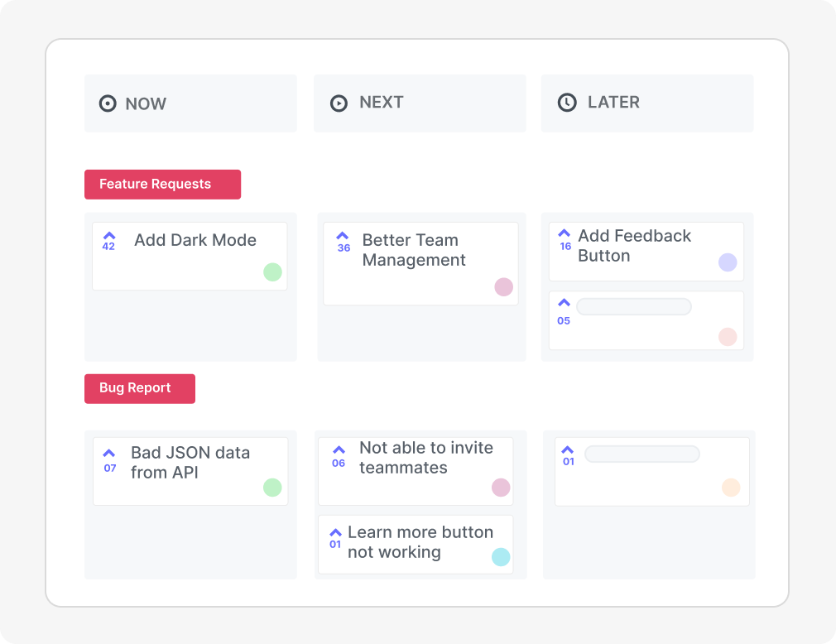
Task: Open Not able to invite teammates title
Action: click(426, 458)
